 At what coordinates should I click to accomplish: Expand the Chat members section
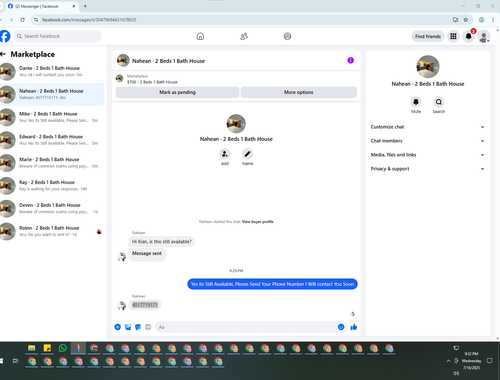coord(427,141)
